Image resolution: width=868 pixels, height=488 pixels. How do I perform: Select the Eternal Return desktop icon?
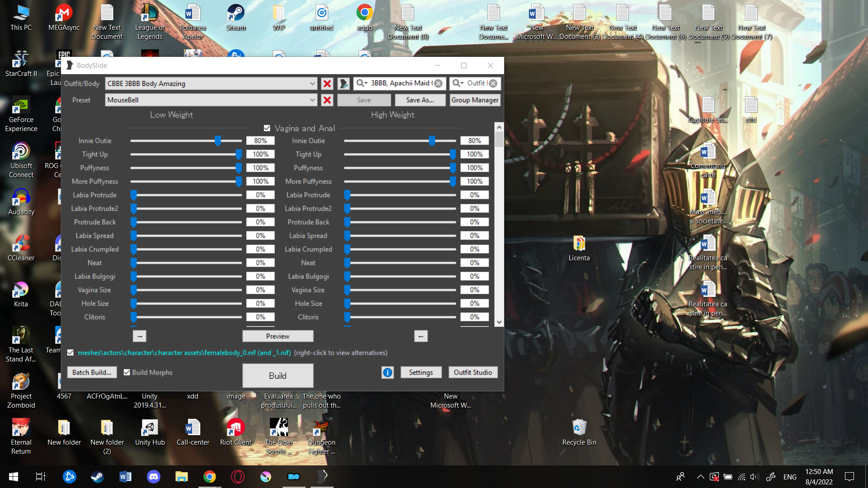[x=21, y=436]
